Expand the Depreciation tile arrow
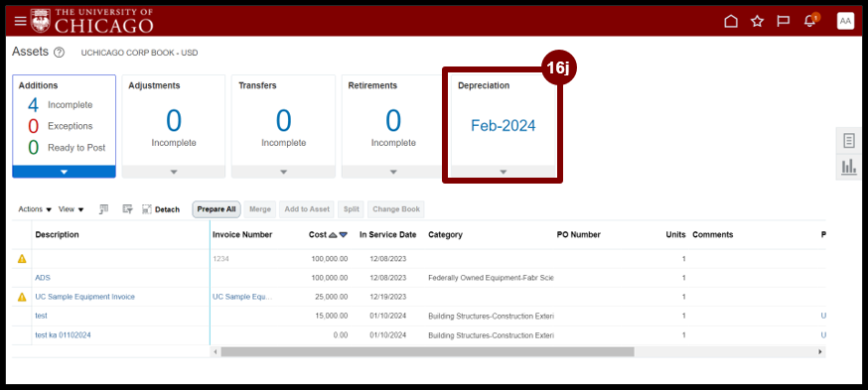The height and width of the screenshot is (390, 868). (x=504, y=172)
